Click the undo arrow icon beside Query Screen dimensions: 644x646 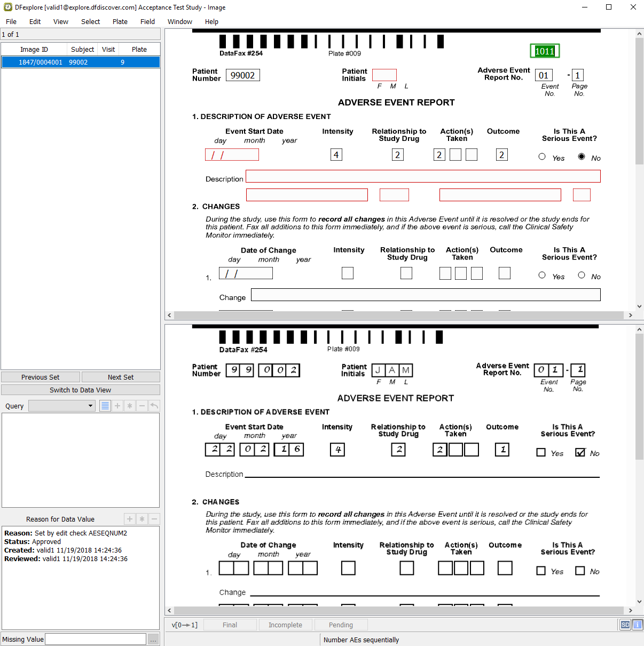click(154, 406)
